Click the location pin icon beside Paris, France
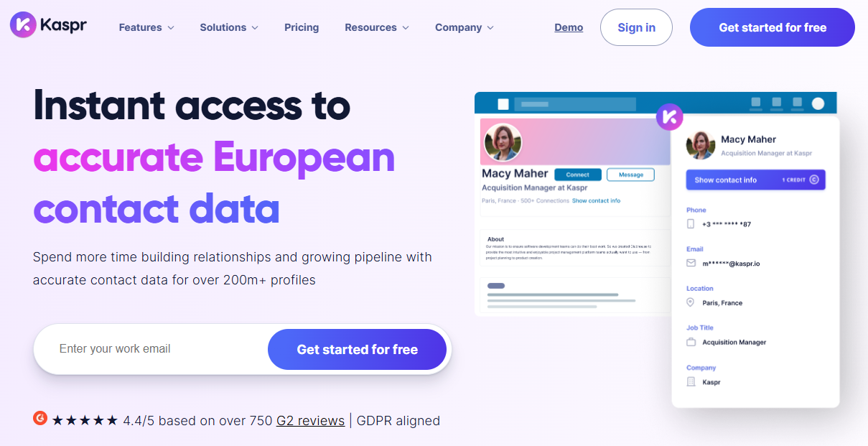Viewport: 868px width, 446px height. coord(691,302)
